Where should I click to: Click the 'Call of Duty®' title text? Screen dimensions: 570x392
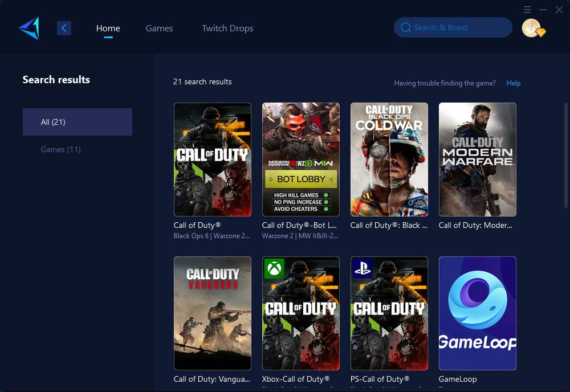(197, 225)
